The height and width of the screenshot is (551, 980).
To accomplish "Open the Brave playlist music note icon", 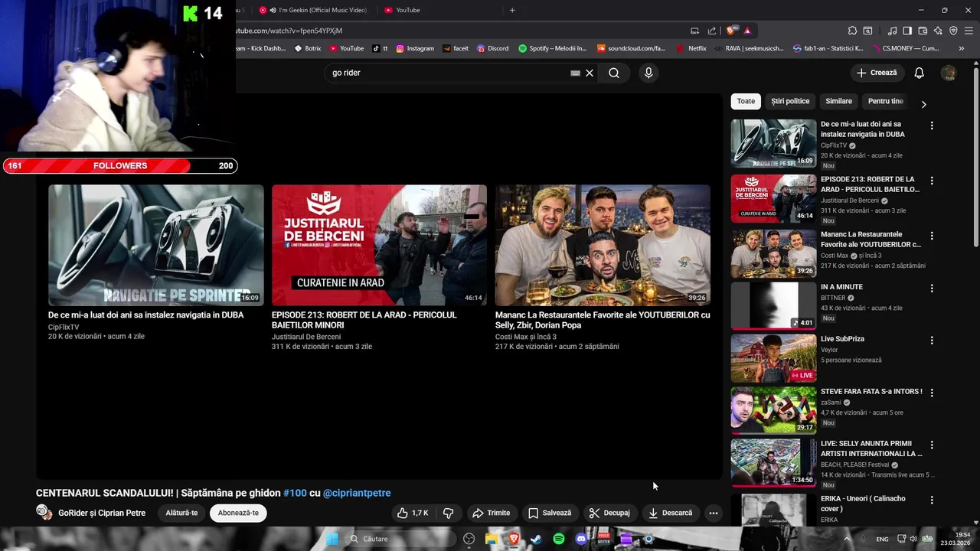I will coord(892,31).
